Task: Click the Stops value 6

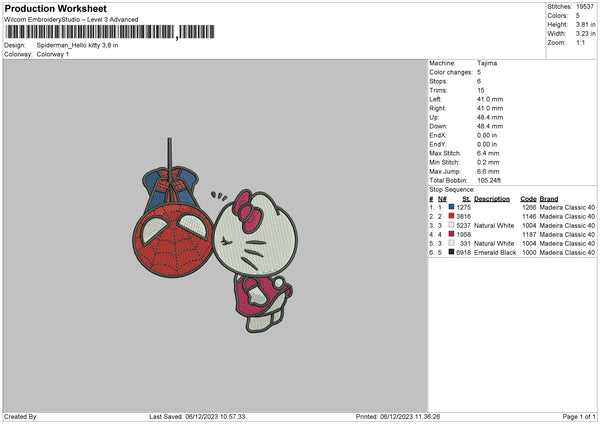Action: coord(479,81)
